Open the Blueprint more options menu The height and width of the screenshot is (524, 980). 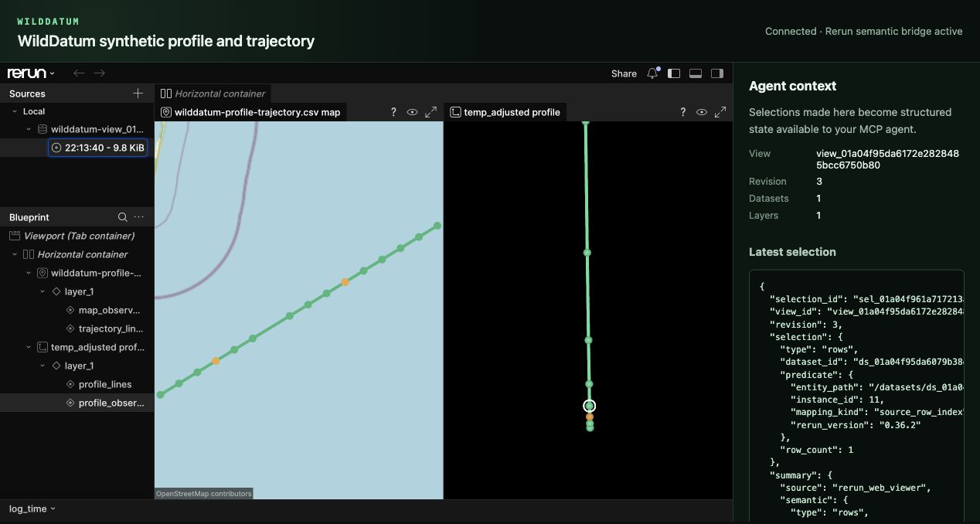pos(139,217)
